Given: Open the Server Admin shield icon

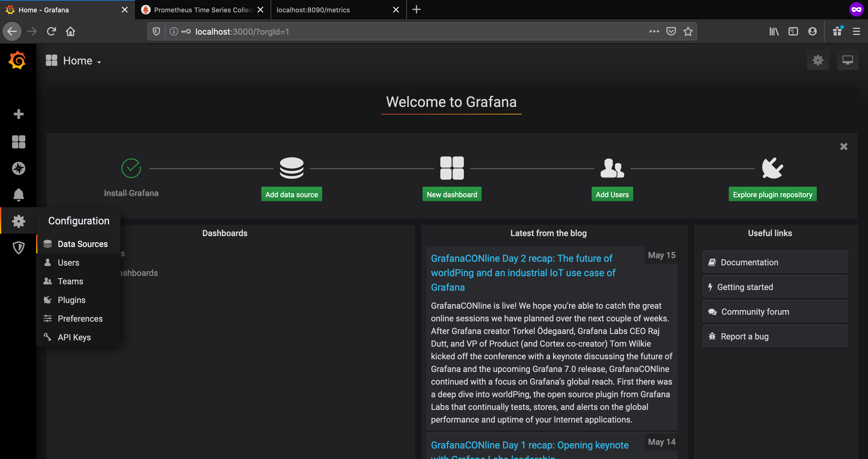Looking at the screenshot, I should coord(18,248).
